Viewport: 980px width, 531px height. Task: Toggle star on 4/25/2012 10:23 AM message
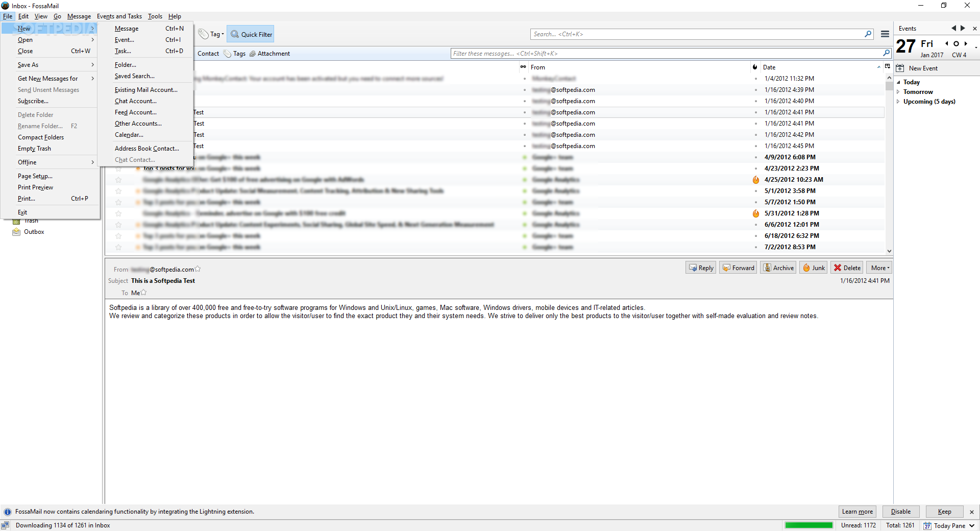point(118,180)
